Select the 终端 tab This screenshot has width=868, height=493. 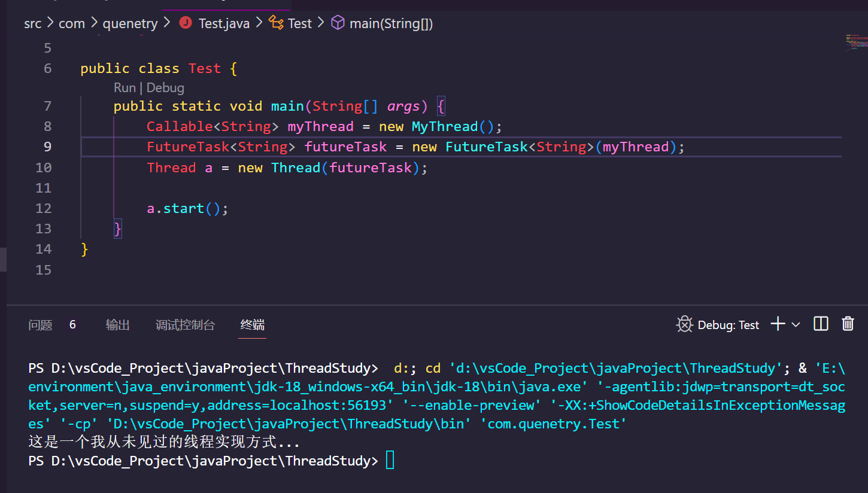[x=252, y=325]
